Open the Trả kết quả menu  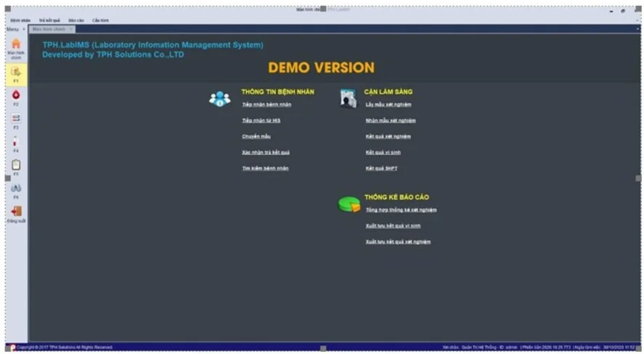(49, 20)
